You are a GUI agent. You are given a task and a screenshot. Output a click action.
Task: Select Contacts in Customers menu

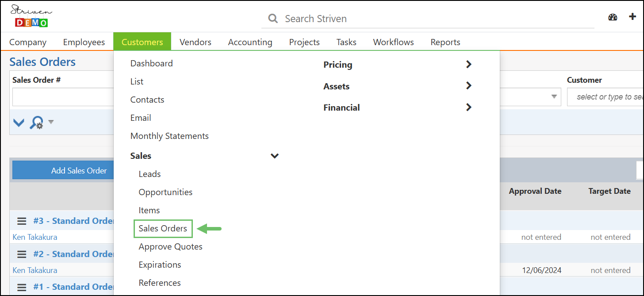147,100
